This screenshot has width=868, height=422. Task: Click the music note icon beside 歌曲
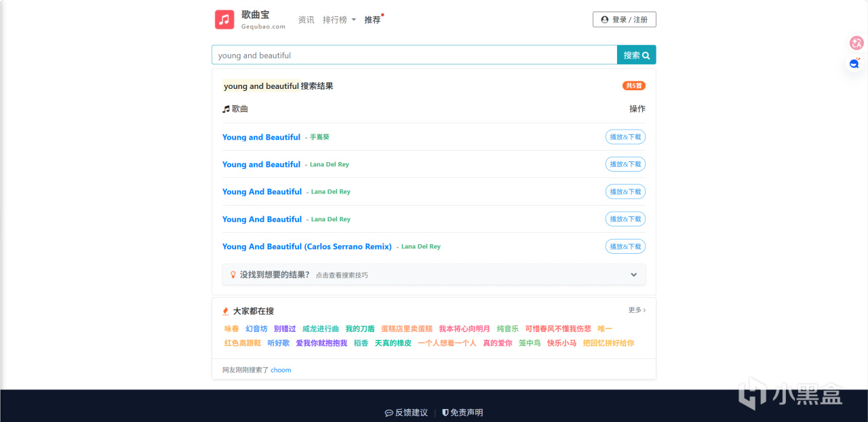click(x=226, y=109)
